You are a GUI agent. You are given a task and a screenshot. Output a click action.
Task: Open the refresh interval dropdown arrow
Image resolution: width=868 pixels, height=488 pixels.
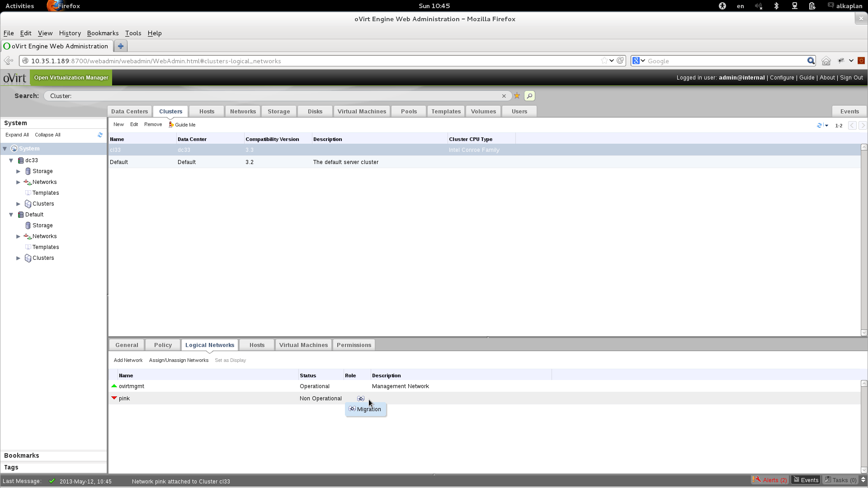click(x=826, y=126)
